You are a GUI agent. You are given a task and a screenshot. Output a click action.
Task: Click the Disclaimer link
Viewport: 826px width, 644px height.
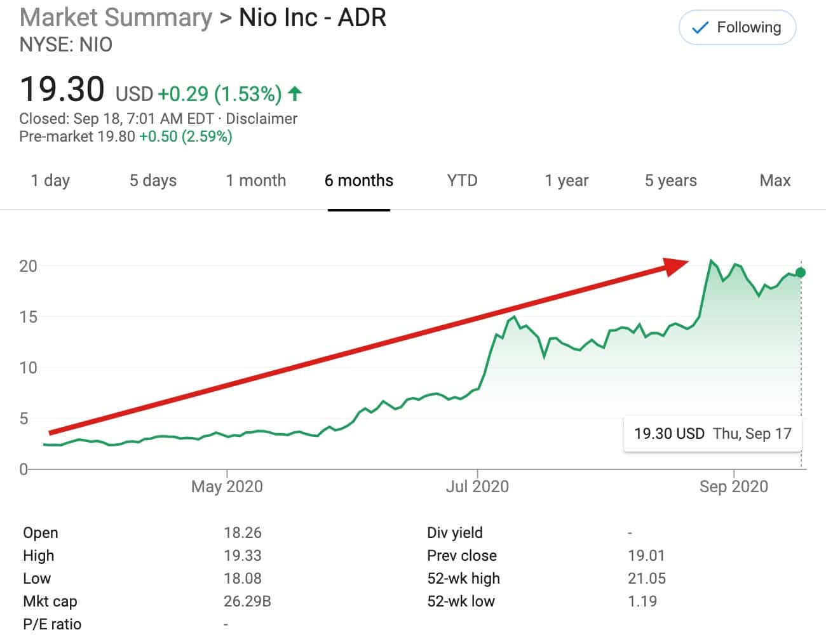point(262,118)
